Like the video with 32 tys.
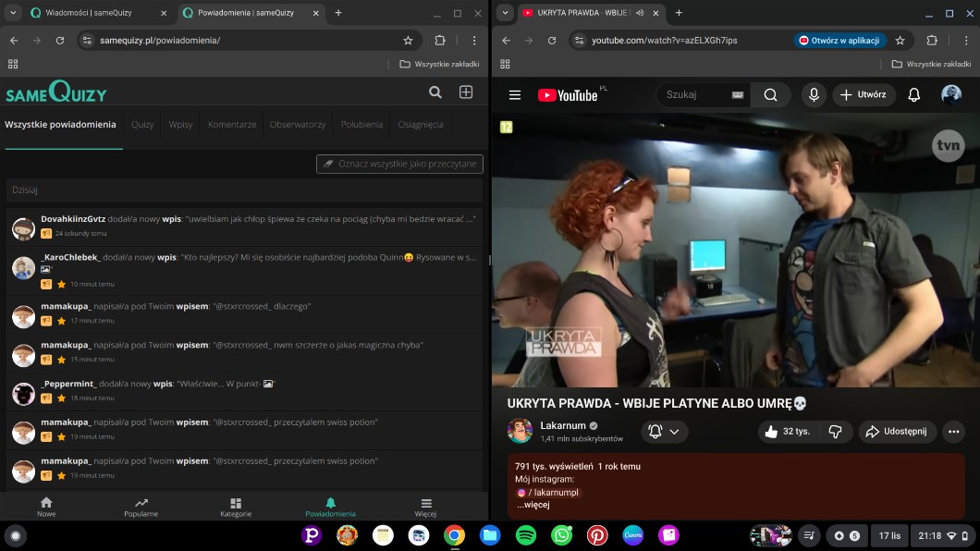Screen dimensions: 980x551 pos(786,432)
